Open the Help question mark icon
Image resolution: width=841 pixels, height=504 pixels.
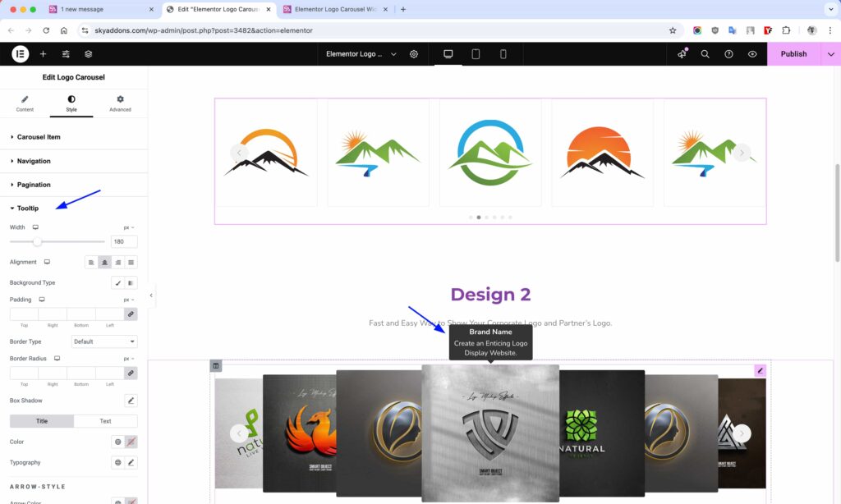click(729, 53)
